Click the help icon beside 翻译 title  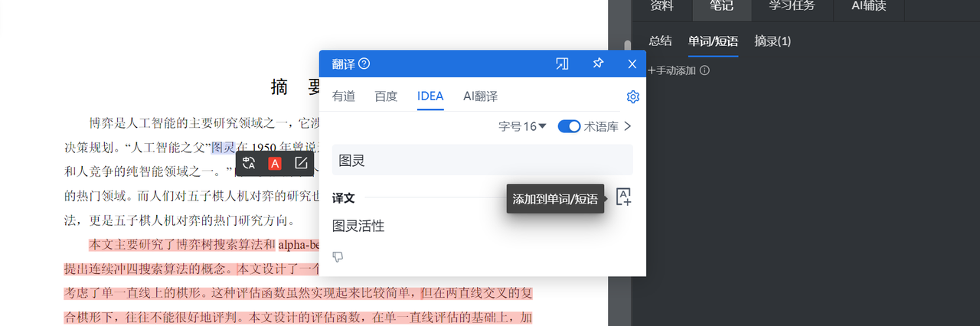click(364, 64)
